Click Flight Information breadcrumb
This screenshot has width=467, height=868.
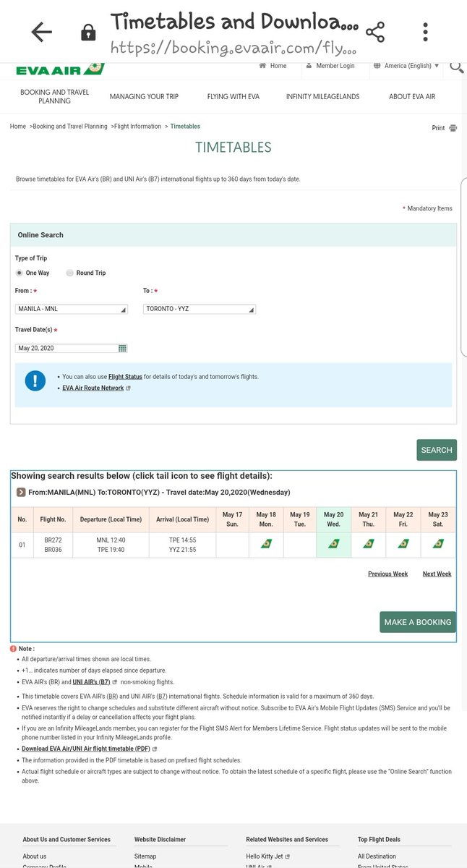point(137,127)
